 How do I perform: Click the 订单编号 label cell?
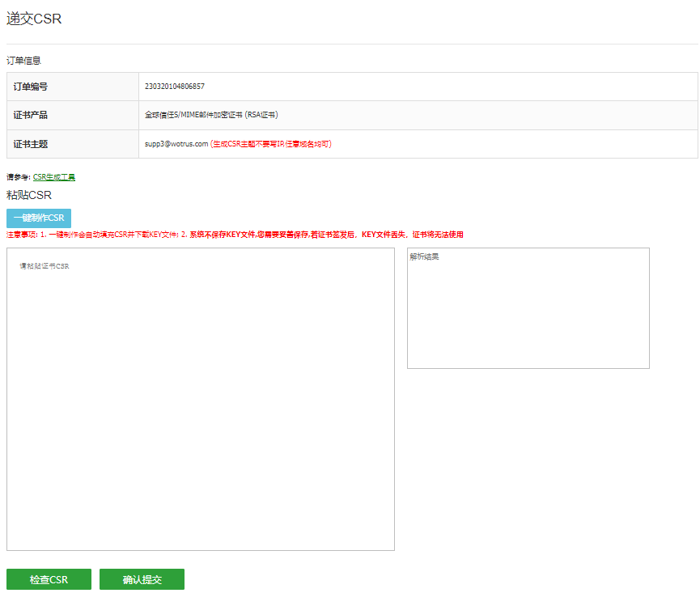point(31,87)
